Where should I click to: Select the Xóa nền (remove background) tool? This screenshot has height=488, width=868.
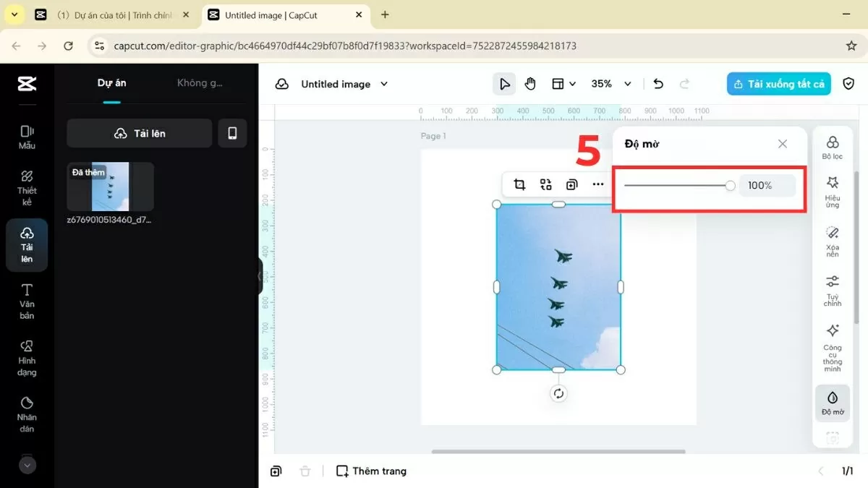[x=832, y=241]
